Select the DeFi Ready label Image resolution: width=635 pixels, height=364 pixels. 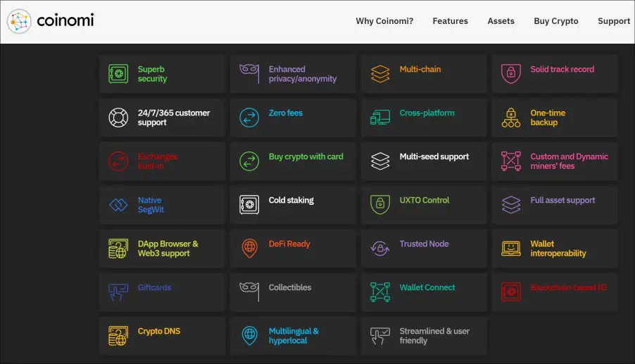coord(289,244)
